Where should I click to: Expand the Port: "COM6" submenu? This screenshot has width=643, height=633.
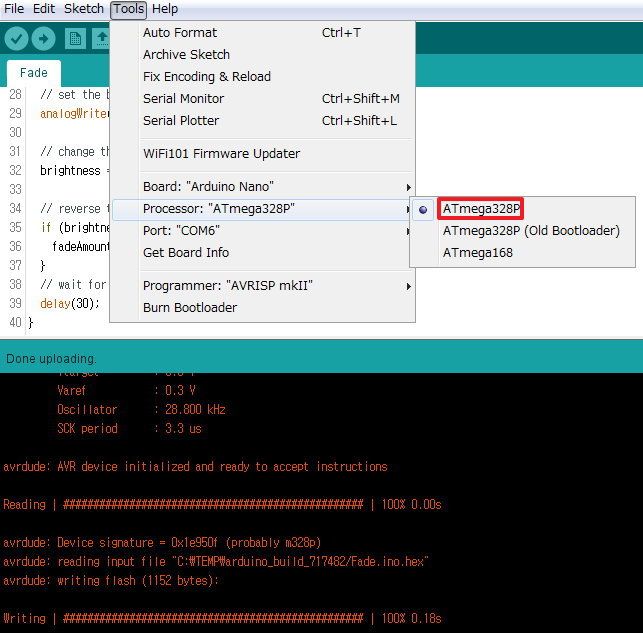click(x=262, y=231)
